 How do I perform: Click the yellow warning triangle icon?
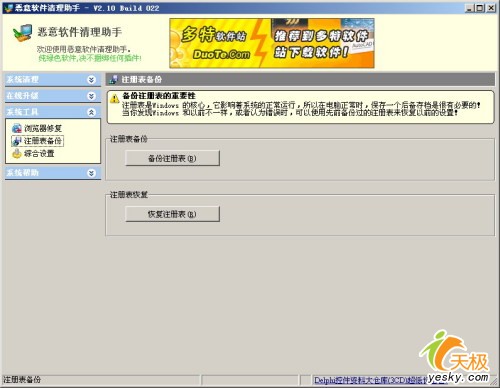pos(114,99)
